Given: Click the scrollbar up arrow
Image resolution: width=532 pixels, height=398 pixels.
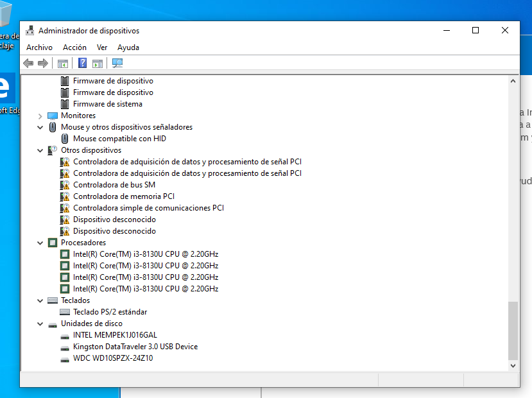Looking at the screenshot, I should pyautogui.click(x=513, y=81).
